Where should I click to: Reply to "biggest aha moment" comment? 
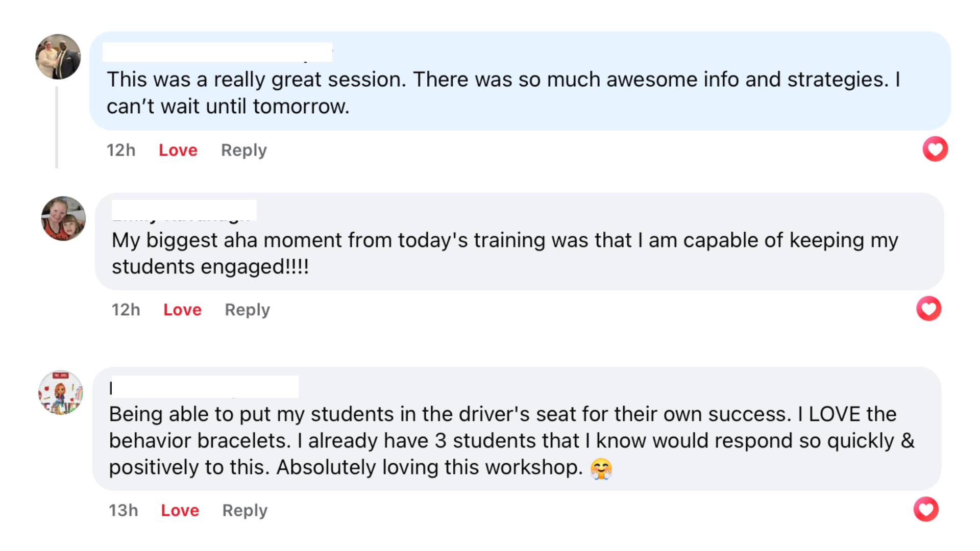click(x=247, y=310)
